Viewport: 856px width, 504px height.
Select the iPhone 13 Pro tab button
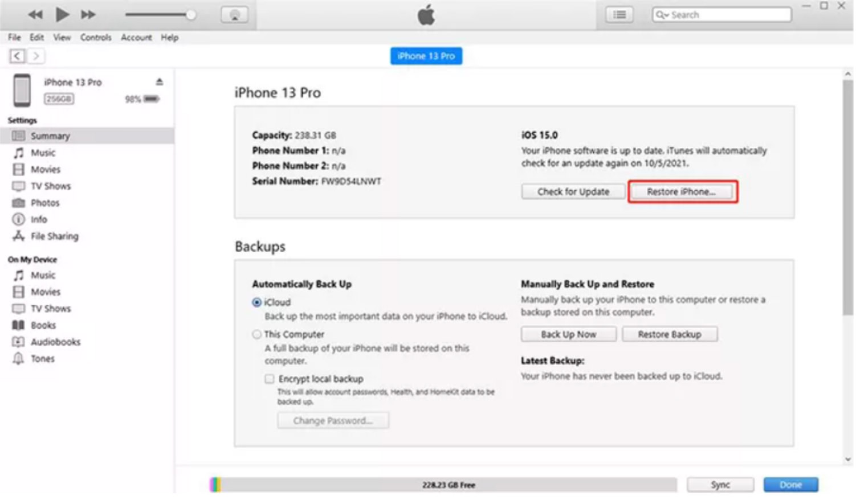pyautogui.click(x=426, y=56)
